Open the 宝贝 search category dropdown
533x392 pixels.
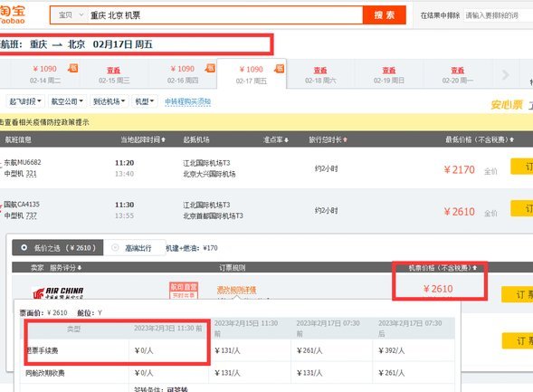[x=71, y=15]
